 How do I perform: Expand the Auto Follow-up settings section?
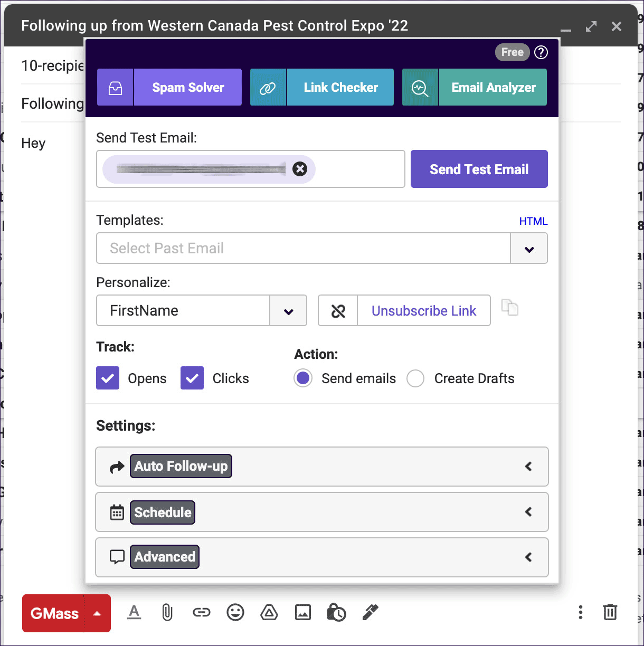point(322,467)
